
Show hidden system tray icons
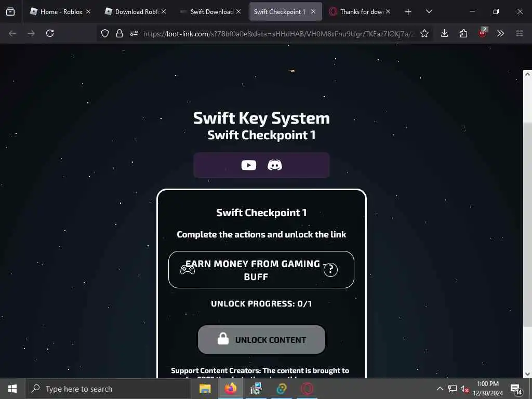pyautogui.click(x=440, y=389)
